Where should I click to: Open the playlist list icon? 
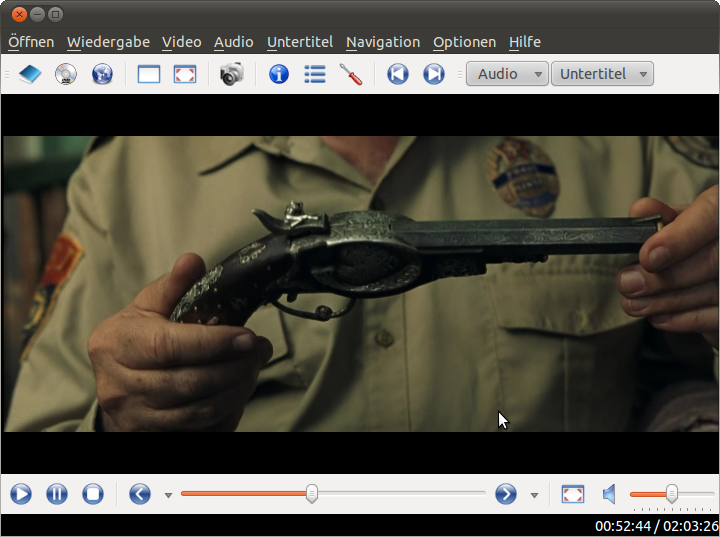click(x=315, y=74)
